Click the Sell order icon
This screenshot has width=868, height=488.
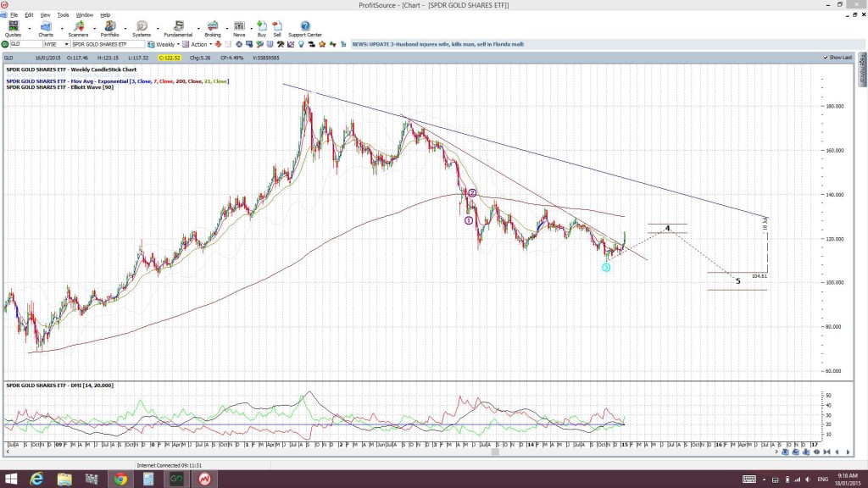pyautogui.click(x=277, y=29)
